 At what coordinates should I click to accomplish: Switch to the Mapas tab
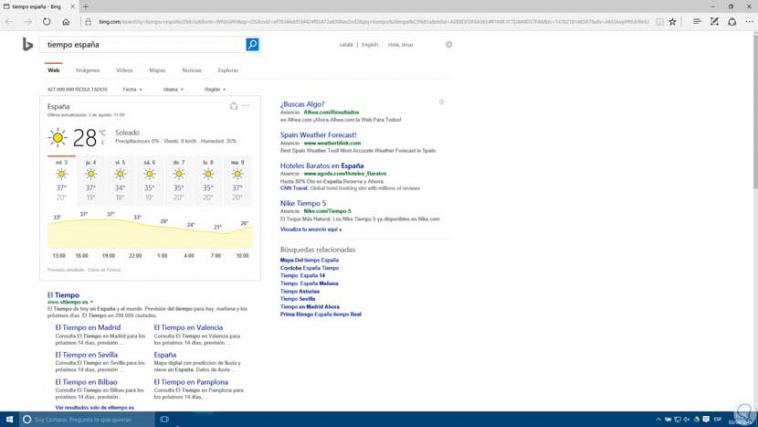click(x=157, y=70)
